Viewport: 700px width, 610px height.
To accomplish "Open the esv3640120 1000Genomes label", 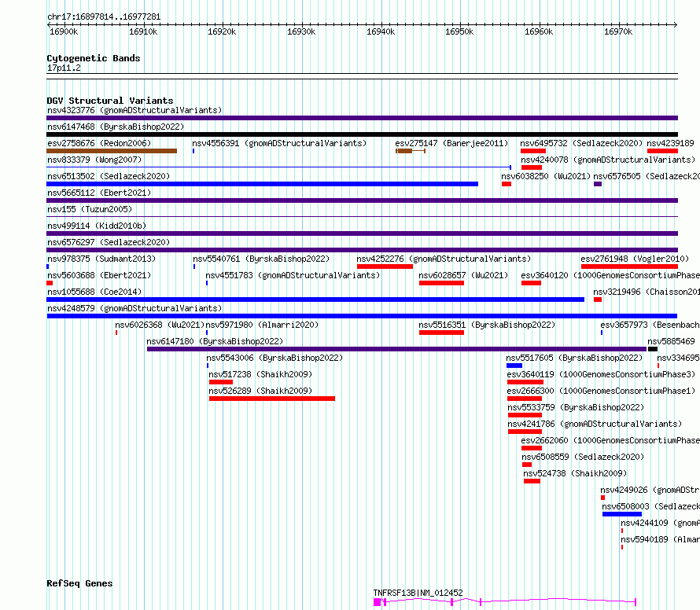I will 610,275.
